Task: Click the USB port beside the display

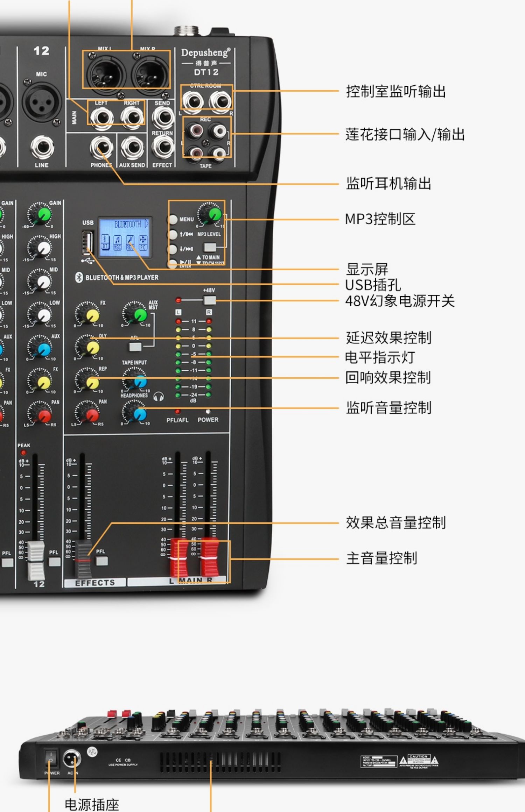Action: (x=87, y=242)
